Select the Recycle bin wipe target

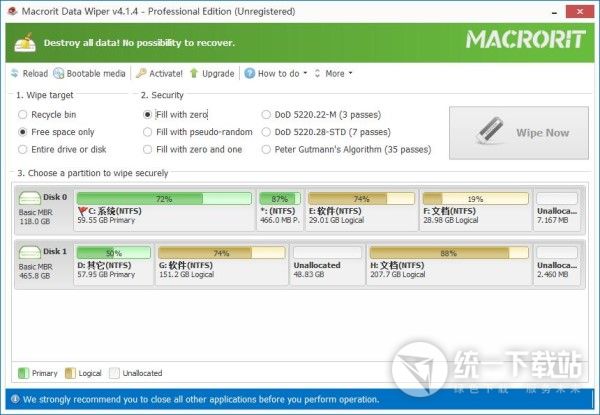point(22,115)
